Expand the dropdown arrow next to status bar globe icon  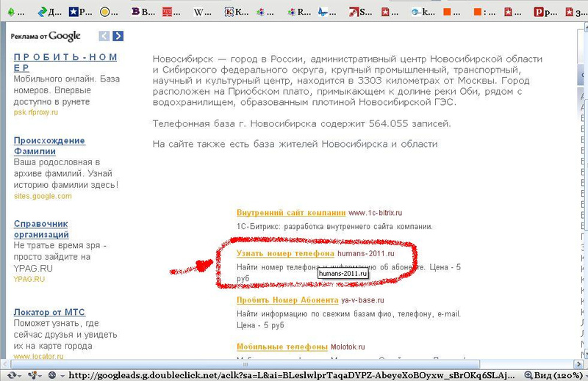62,375
